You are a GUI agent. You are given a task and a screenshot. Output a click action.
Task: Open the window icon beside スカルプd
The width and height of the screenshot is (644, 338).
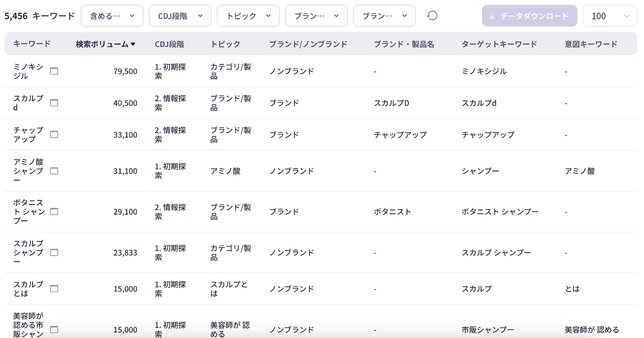coord(54,103)
